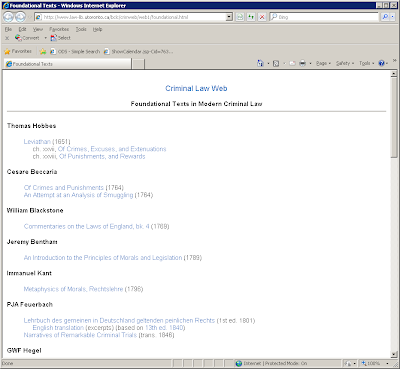Click the Select toolbar button

coord(60,38)
